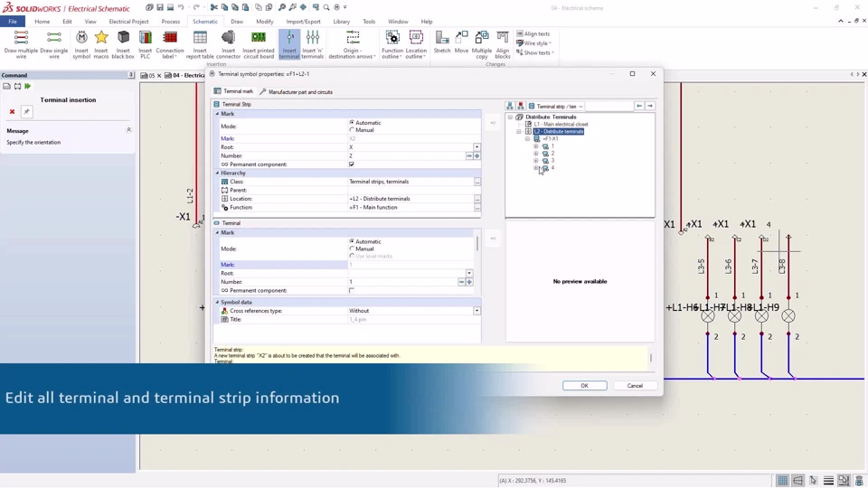Click the pin icon in Terminal insertion panel
Image resolution: width=868 pixels, height=488 pixels.
point(26,112)
